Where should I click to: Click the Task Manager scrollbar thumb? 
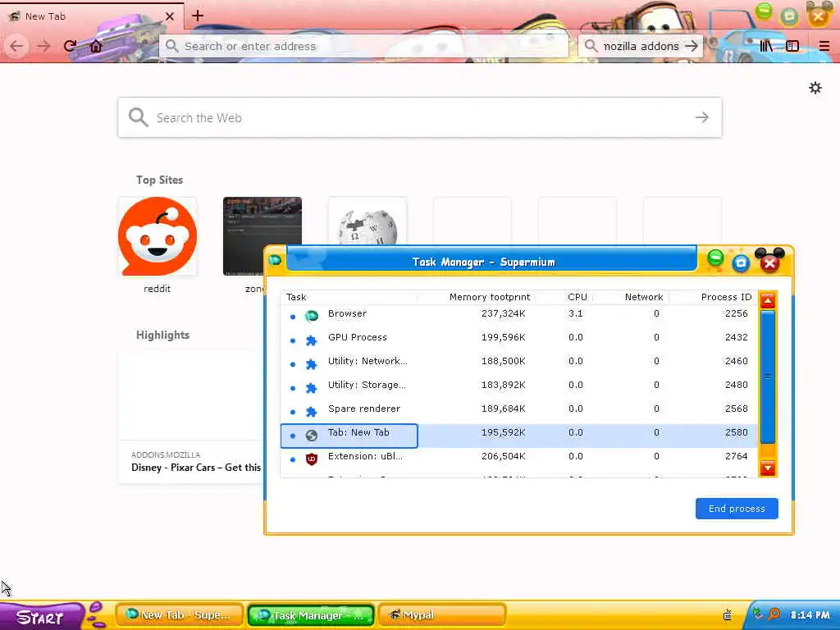pos(768,377)
